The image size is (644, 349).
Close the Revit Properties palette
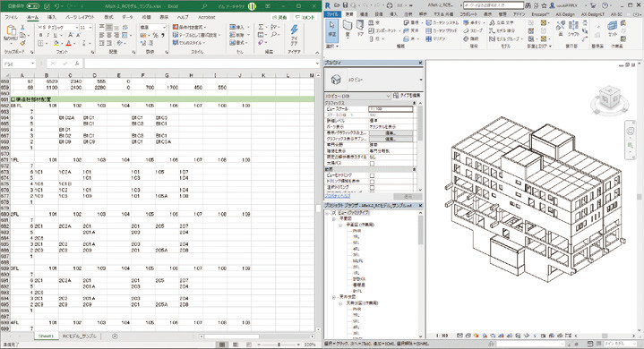pos(420,63)
